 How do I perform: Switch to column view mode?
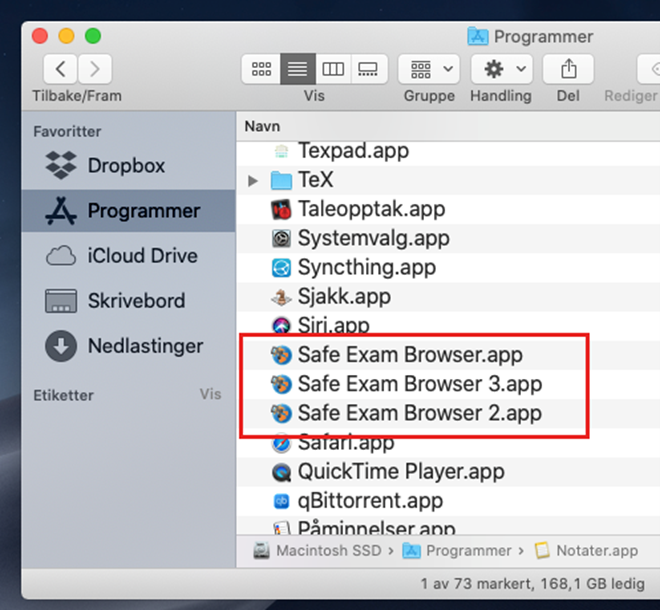[333, 69]
